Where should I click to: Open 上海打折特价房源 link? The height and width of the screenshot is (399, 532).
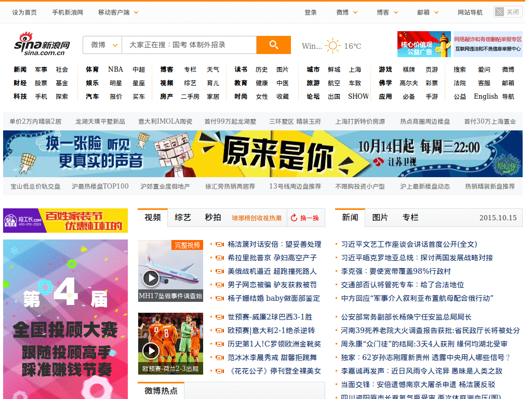tap(360, 122)
